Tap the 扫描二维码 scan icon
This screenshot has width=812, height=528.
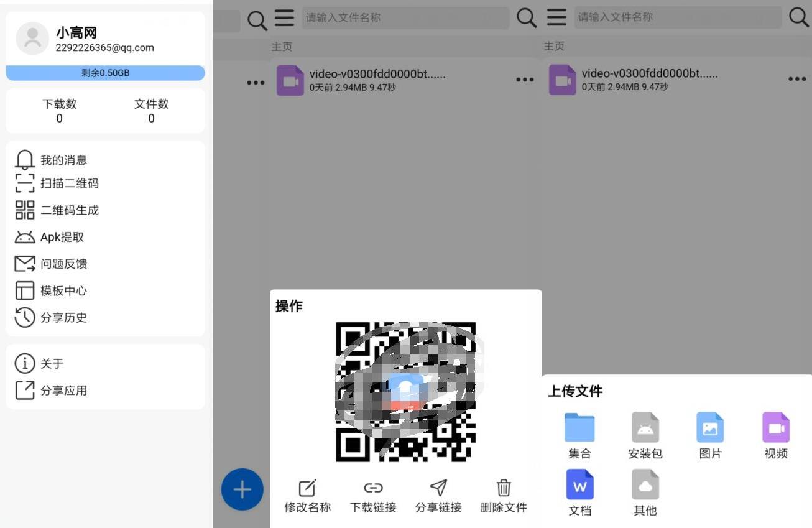tap(24, 183)
